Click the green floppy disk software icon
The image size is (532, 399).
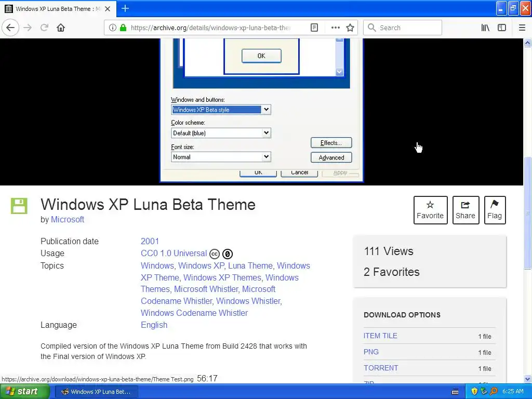point(19,206)
